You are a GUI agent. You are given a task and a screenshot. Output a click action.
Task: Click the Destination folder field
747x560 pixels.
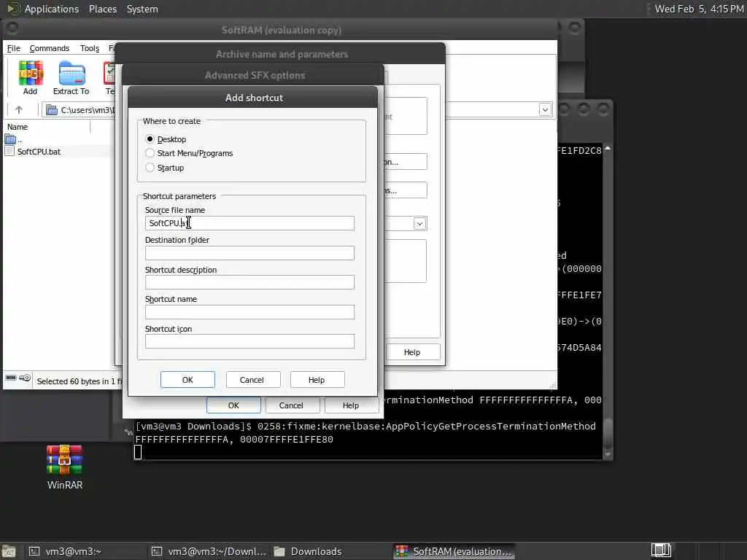tap(249, 253)
